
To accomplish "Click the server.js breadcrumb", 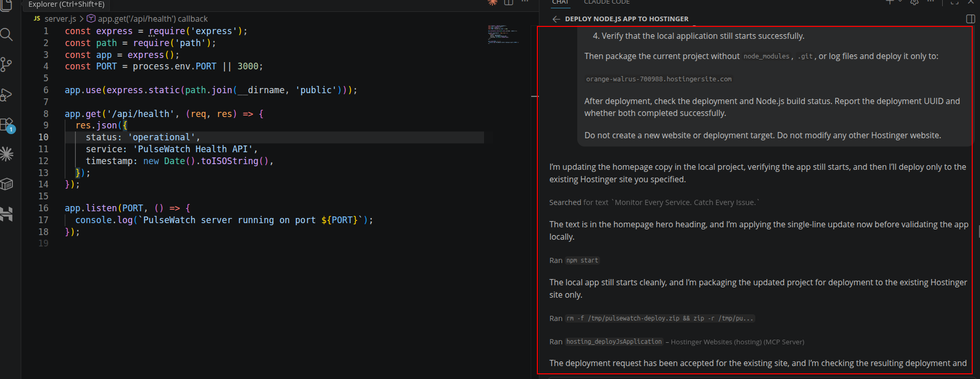I will tap(60, 19).
